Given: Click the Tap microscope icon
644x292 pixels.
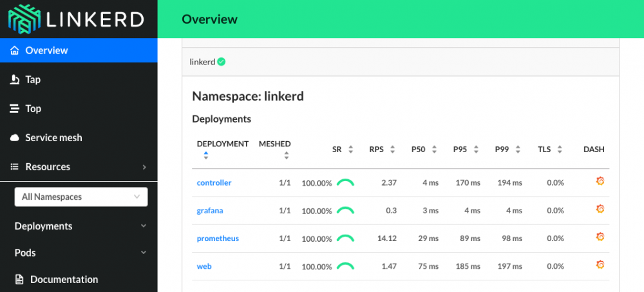Looking at the screenshot, I should [x=15, y=79].
